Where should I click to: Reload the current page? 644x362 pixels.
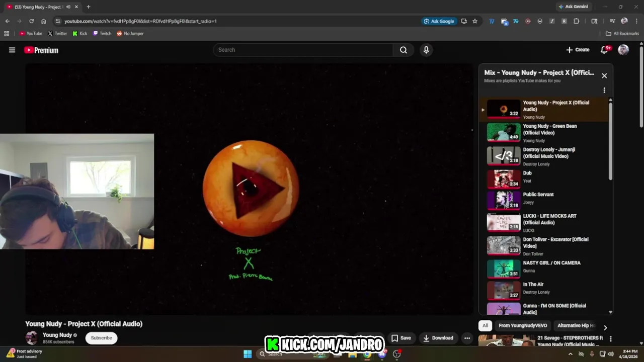pyautogui.click(x=31, y=21)
